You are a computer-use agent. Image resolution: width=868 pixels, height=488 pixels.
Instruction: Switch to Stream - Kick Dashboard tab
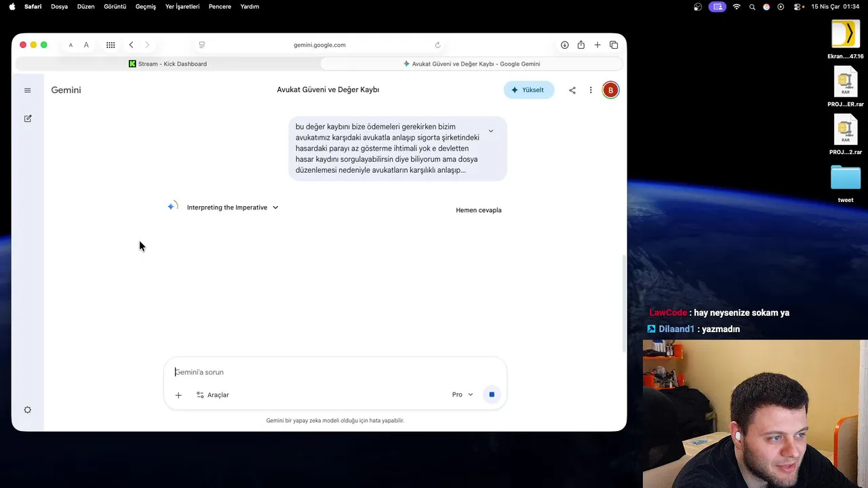(167, 64)
